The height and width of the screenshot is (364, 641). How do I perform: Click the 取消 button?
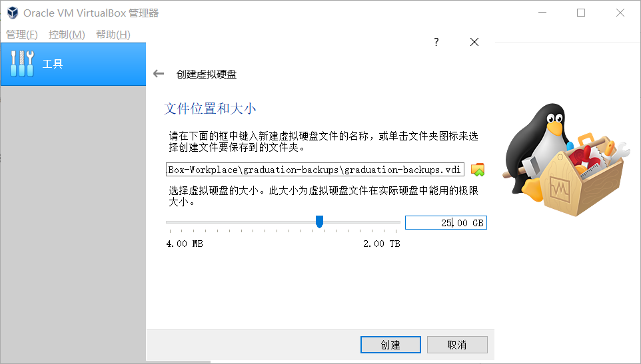[x=457, y=345]
